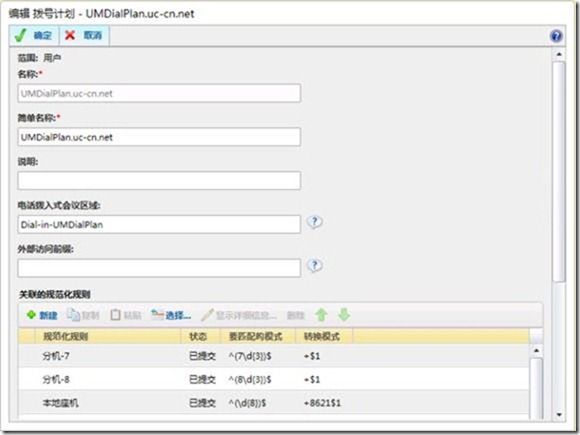
Task: Click the 取消 cancel button
Action: (84, 36)
